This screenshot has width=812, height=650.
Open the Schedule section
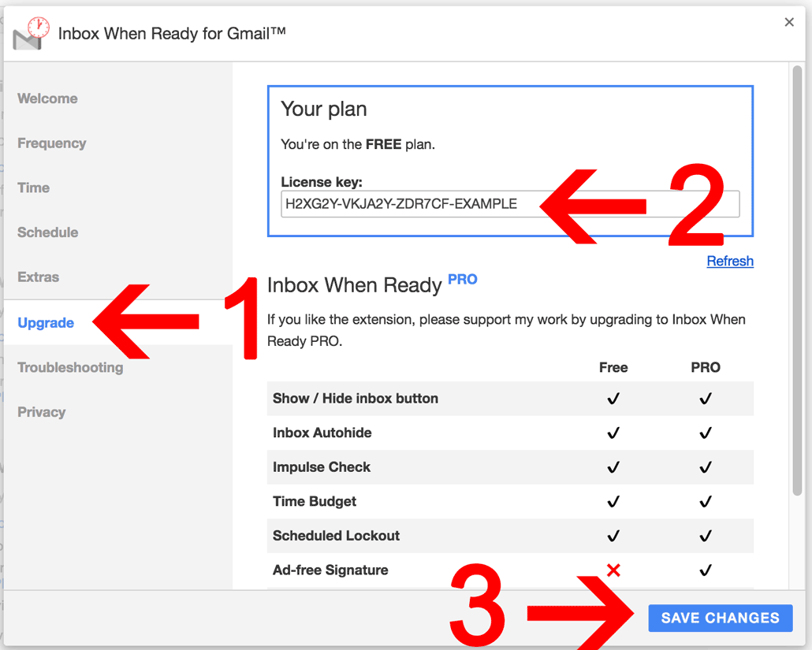47,232
